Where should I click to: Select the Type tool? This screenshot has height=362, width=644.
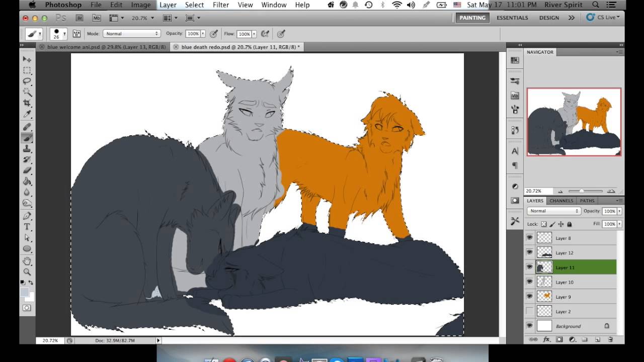[27, 227]
